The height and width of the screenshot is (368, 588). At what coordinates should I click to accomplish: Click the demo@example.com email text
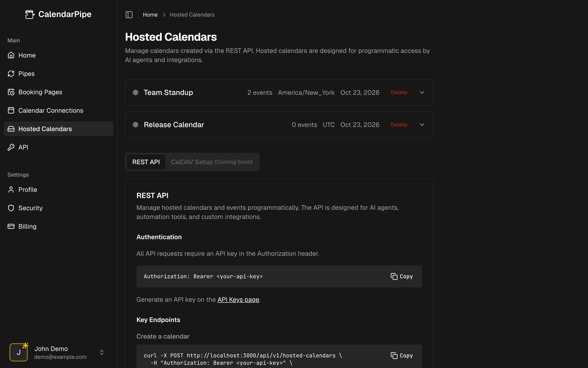[60, 357]
